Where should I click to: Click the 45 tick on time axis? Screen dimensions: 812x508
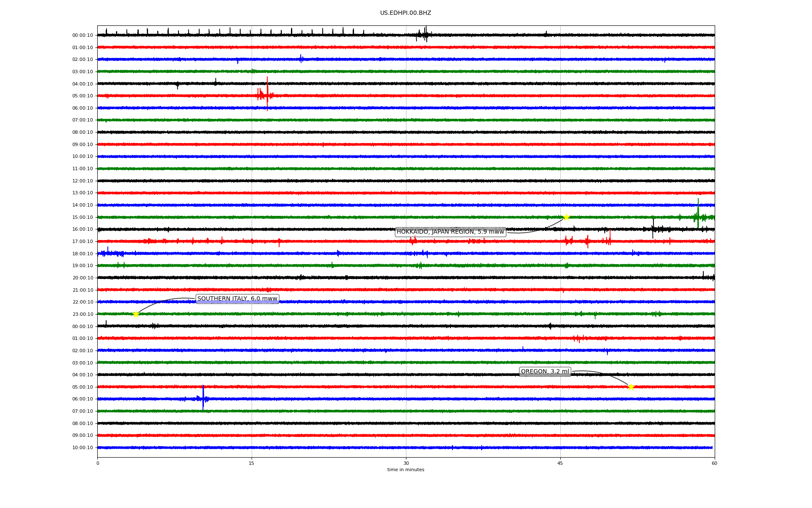560,463
